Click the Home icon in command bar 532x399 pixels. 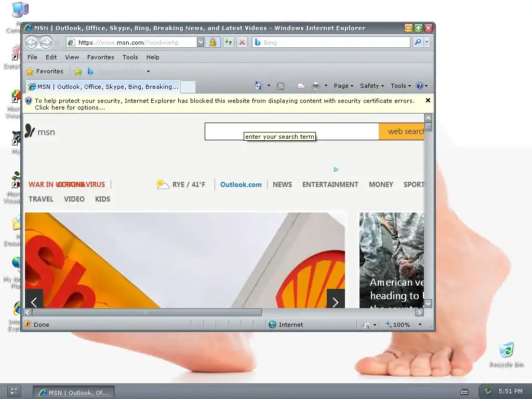pyautogui.click(x=259, y=86)
